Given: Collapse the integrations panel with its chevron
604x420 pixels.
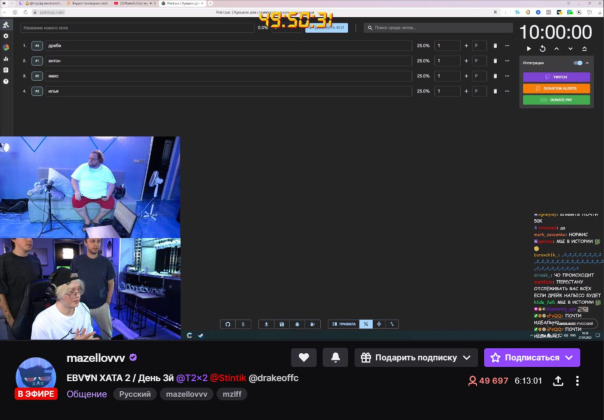Looking at the screenshot, I should coord(587,63).
